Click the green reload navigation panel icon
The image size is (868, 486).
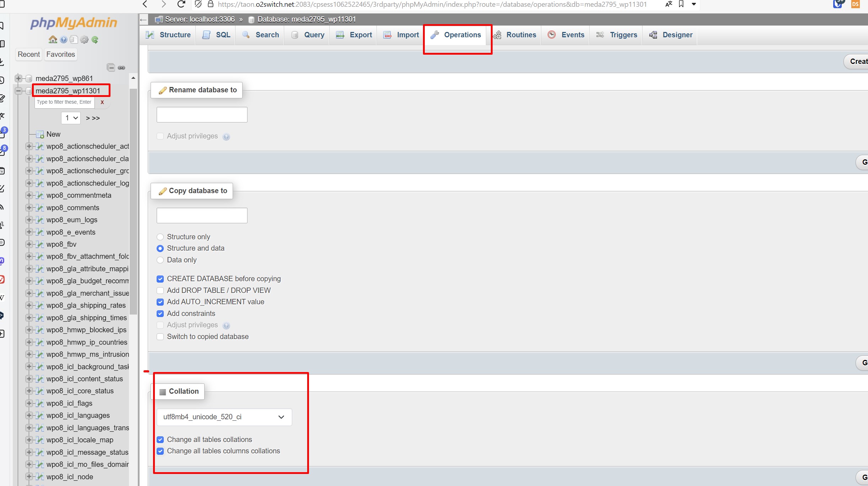[x=95, y=39]
